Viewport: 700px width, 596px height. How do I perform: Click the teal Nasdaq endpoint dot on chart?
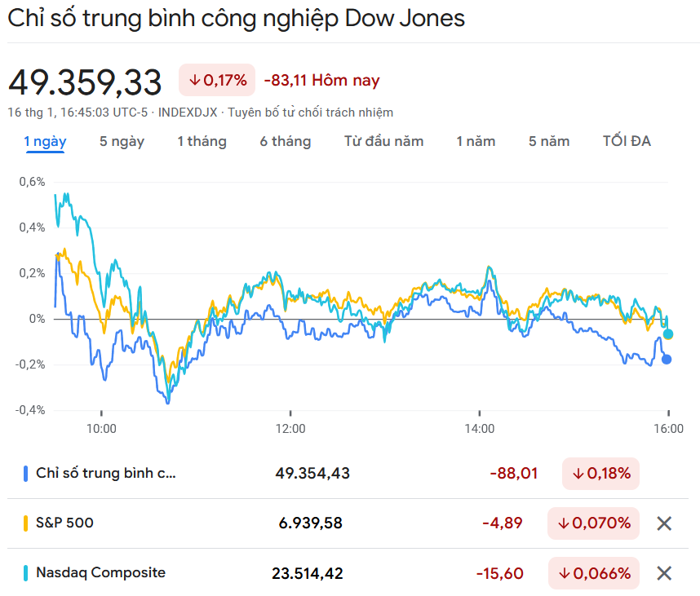pyautogui.click(x=668, y=334)
